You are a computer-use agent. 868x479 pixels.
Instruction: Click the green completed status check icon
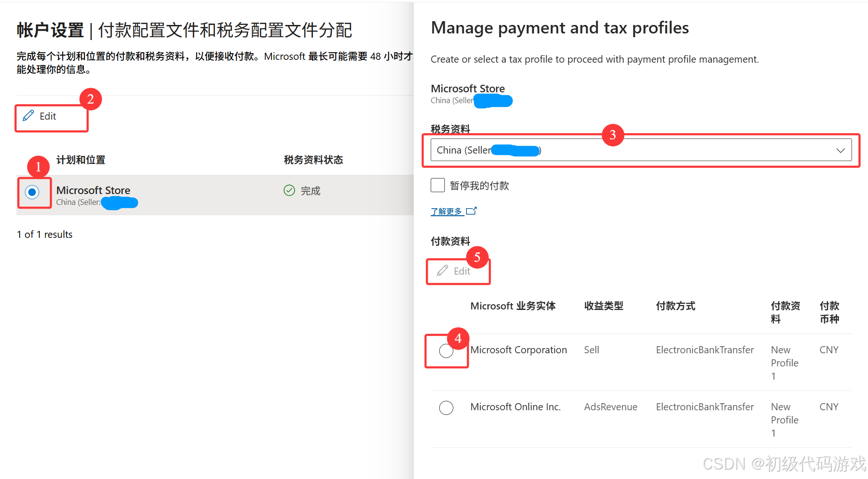[x=289, y=190]
